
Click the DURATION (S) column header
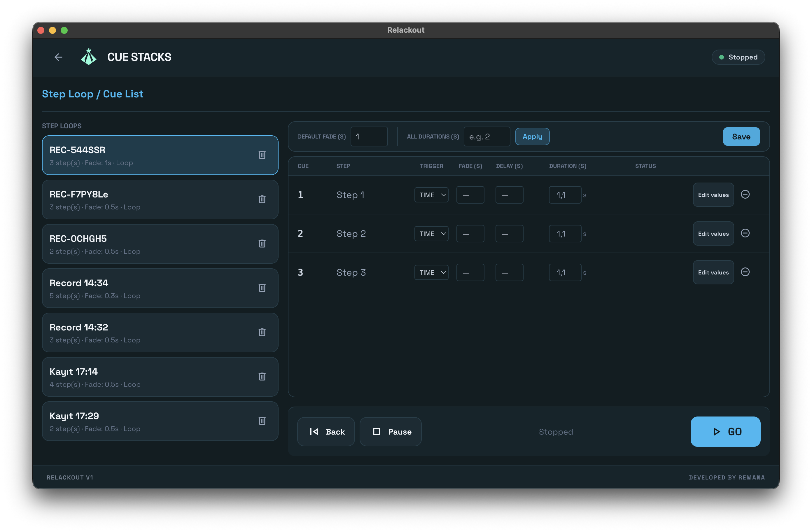567,166
